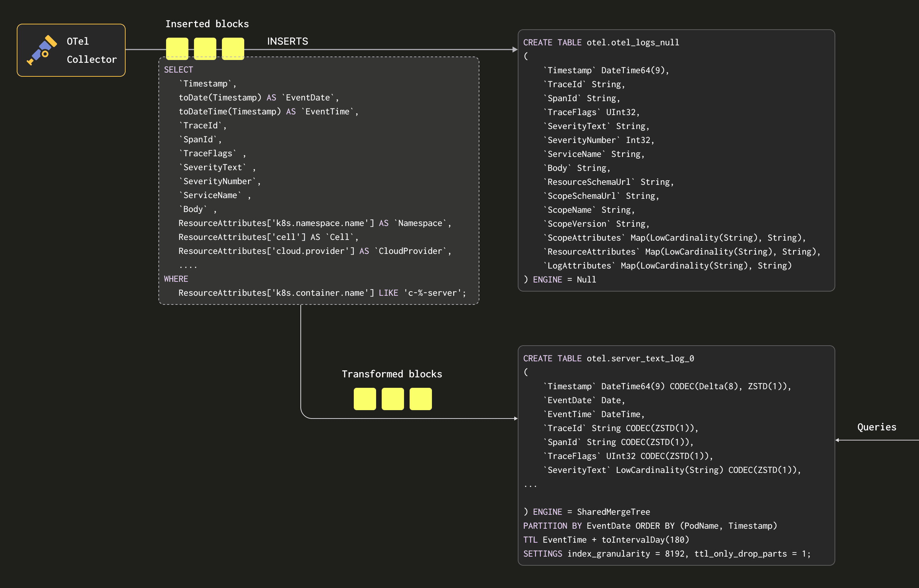This screenshot has width=919, height=588.
Task: Click the Queries arrowhead on the right
Action: [838, 440]
